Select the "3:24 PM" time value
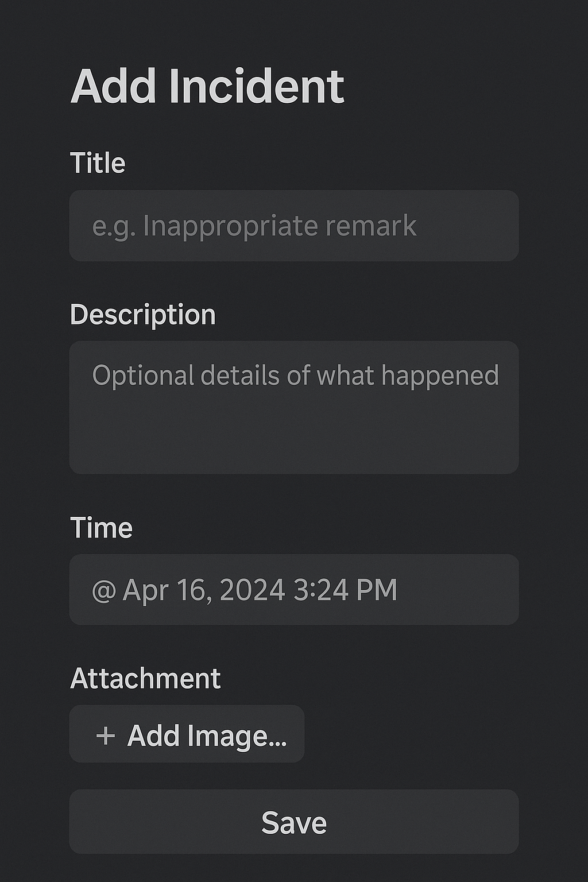Screen dimensions: 588x882 [345, 590]
